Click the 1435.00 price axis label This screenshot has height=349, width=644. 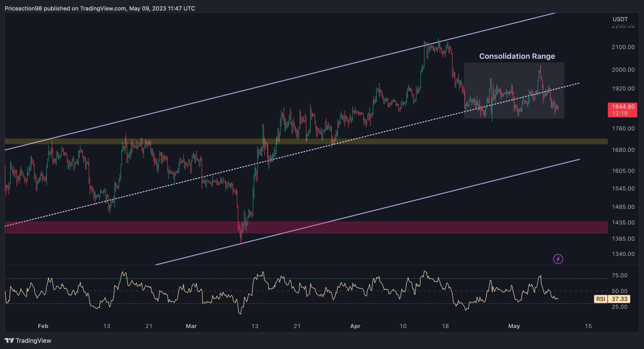point(623,223)
